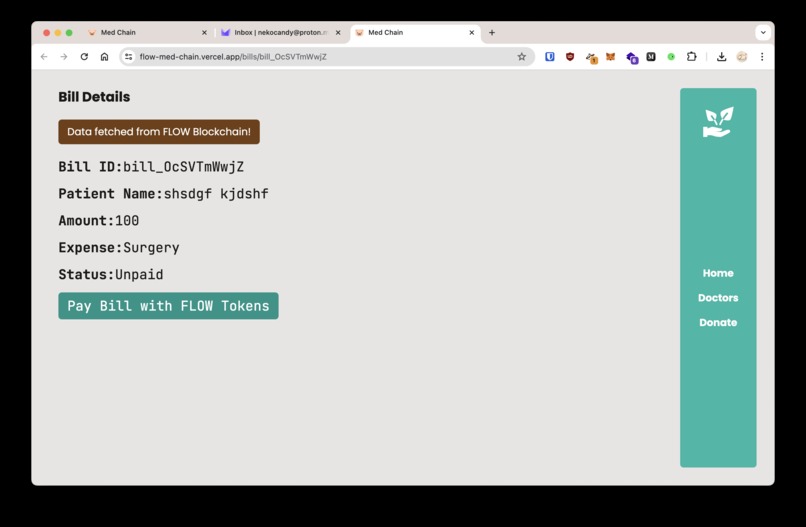Image resolution: width=806 pixels, height=527 pixels.
Task: Click the Expense value Surgery
Action: pos(151,248)
